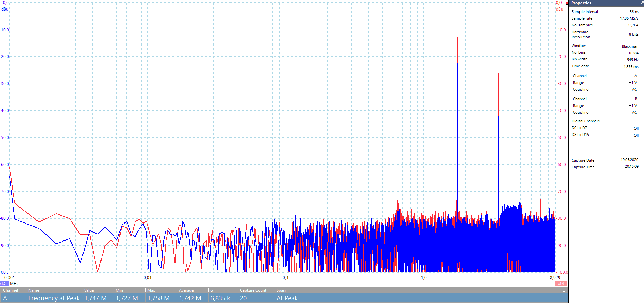
Task: Minimize the measurements table
Action: (564, 292)
